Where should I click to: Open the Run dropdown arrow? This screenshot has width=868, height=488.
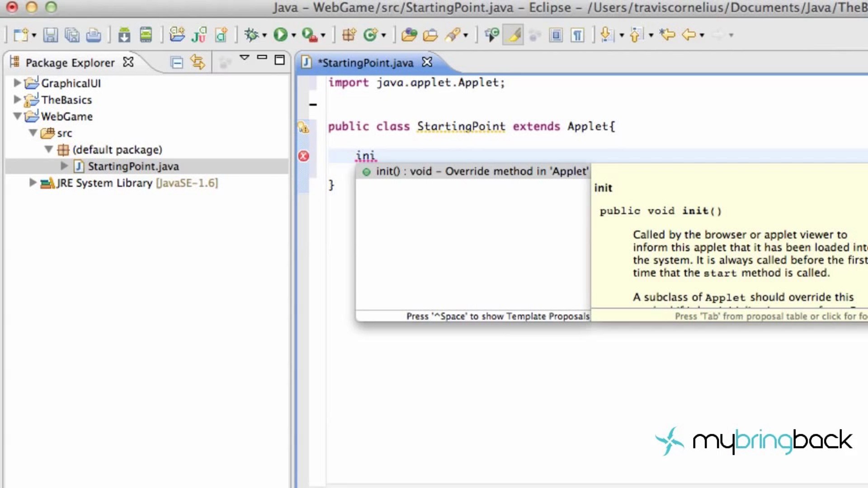(294, 35)
